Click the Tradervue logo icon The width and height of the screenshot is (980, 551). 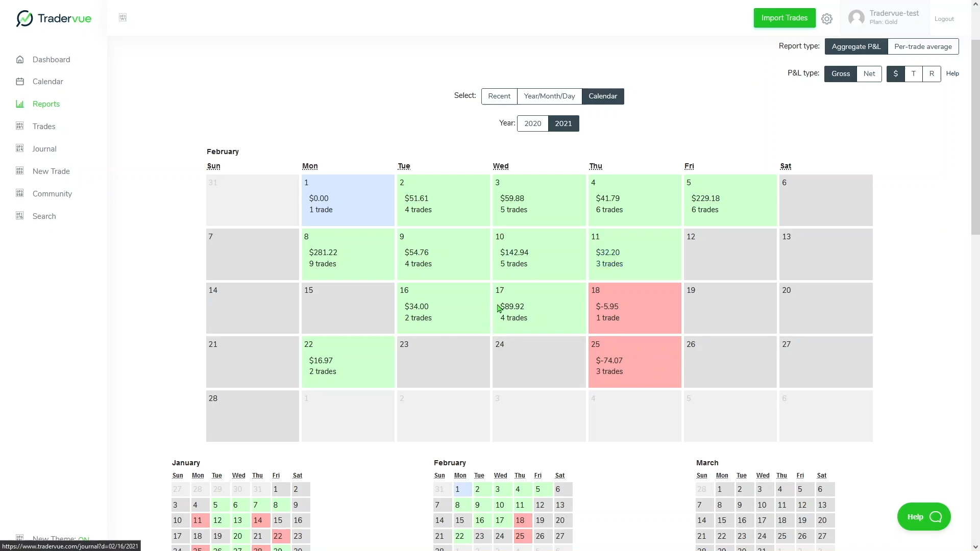(x=24, y=18)
